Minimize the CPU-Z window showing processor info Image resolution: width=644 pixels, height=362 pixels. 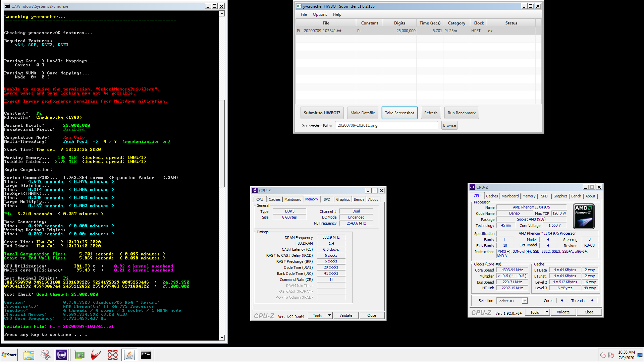(585, 187)
